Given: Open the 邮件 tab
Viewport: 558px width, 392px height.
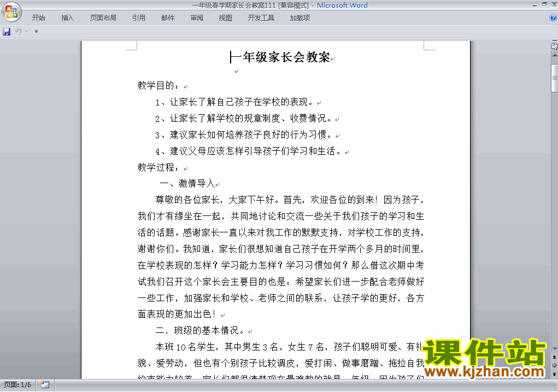Looking at the screenshot, I should coord(168,18).
